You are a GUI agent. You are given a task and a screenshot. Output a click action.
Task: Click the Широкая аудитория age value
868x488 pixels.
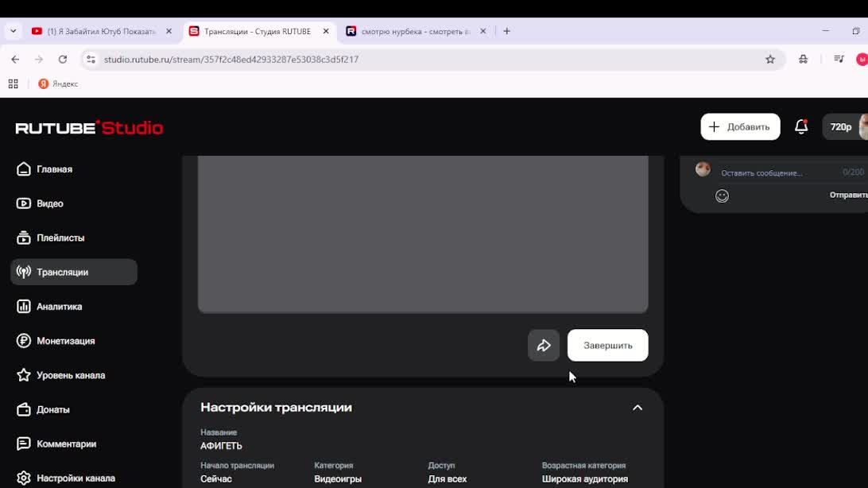584,479
